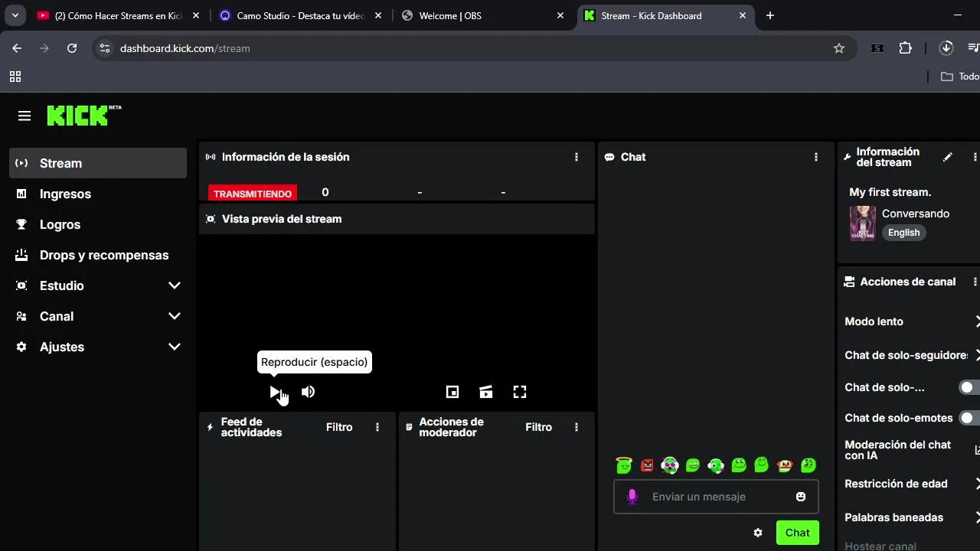Enable Chat de solo-emotes switch
The width and height of the screenshot is (980, 551).
click(969, 418)
